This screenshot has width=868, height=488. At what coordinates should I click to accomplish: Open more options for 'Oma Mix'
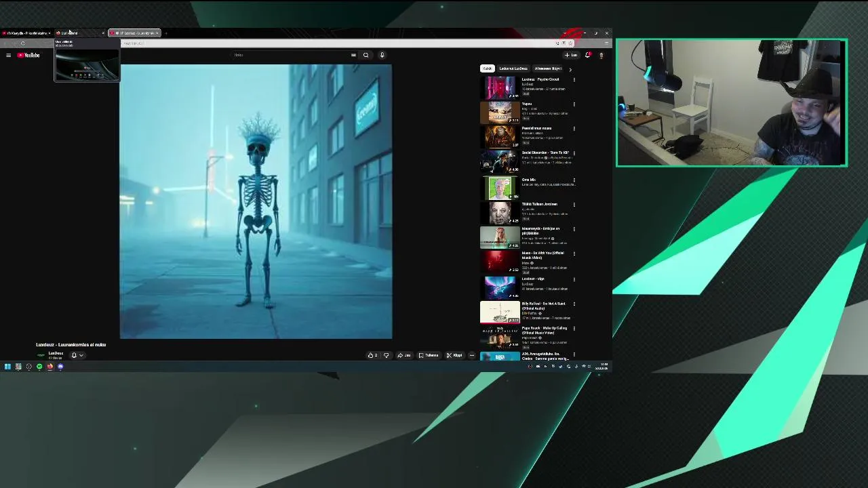[574, 180]
